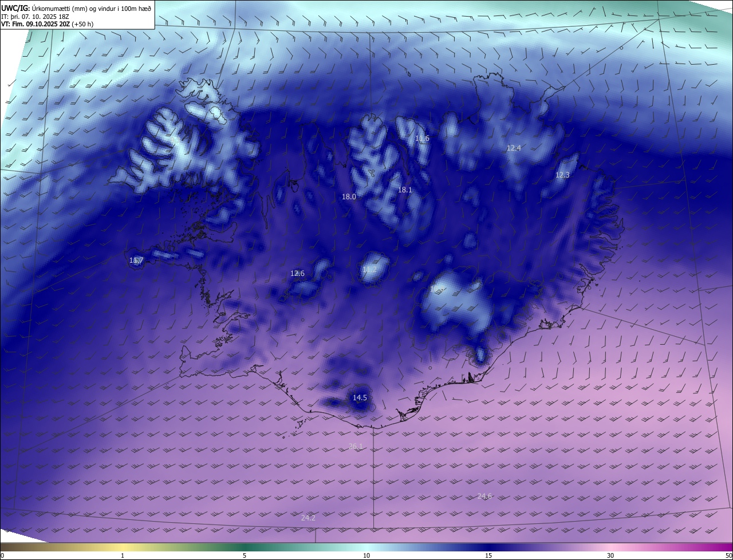The height and width of the screenshot is (560, 733).
Task: Click the 12.6 value label
Action: tap(297, 273)
